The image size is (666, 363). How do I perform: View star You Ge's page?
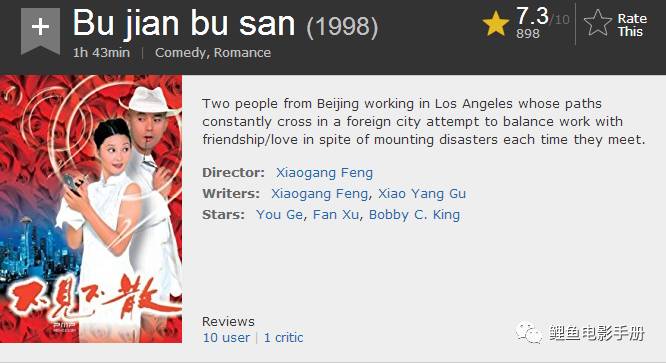coord(279,214)
